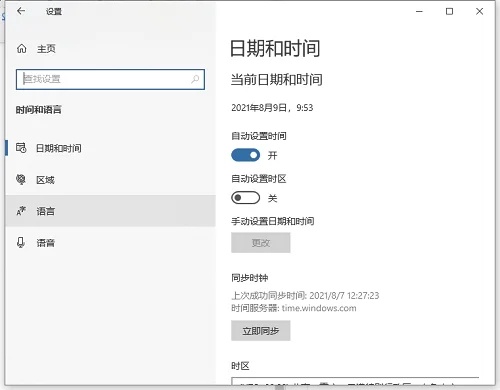This screenshot has height=390, width=500.
Task: Click the back arrow icon
Action: pyautogui.click(x=21, y=11)
